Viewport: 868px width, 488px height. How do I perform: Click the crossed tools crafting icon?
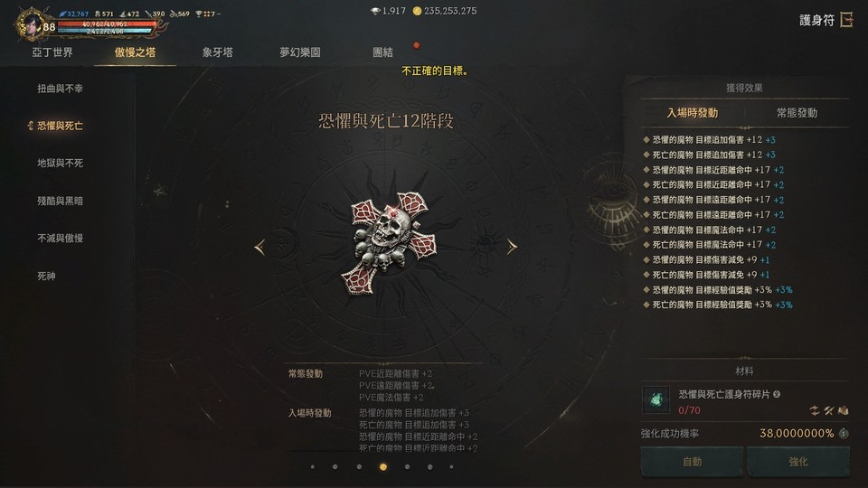[x=829, y=410]
